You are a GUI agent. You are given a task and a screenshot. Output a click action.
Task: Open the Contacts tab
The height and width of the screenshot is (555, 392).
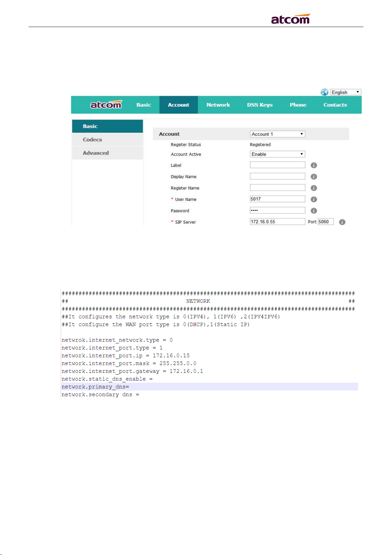pos(335,105)
